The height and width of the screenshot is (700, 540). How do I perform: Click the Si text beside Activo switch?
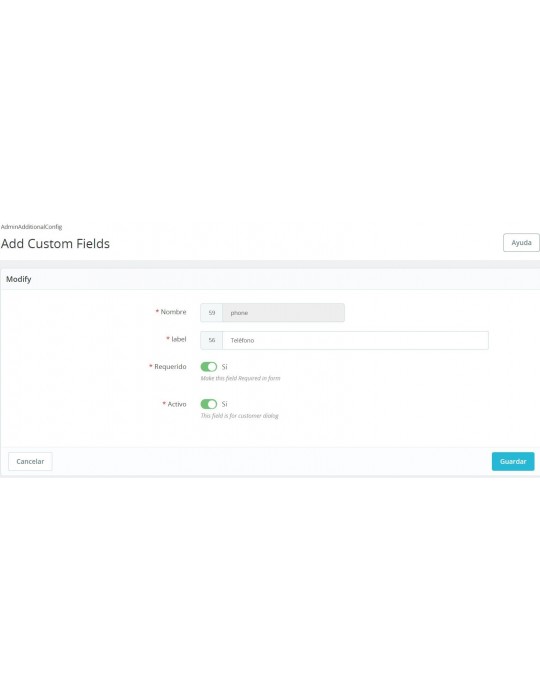[224, 404]
